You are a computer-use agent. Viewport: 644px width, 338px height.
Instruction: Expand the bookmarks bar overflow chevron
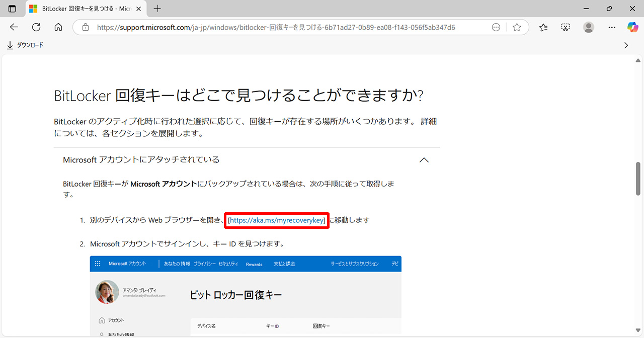[626, 45]
